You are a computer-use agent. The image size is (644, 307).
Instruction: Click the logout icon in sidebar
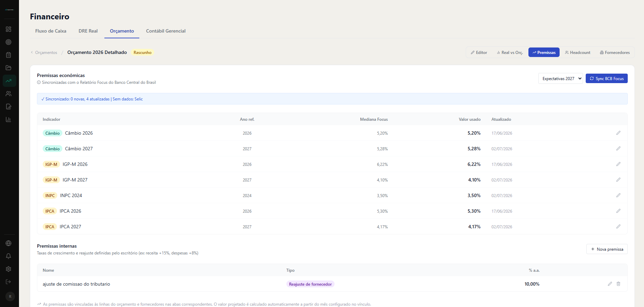8,282
